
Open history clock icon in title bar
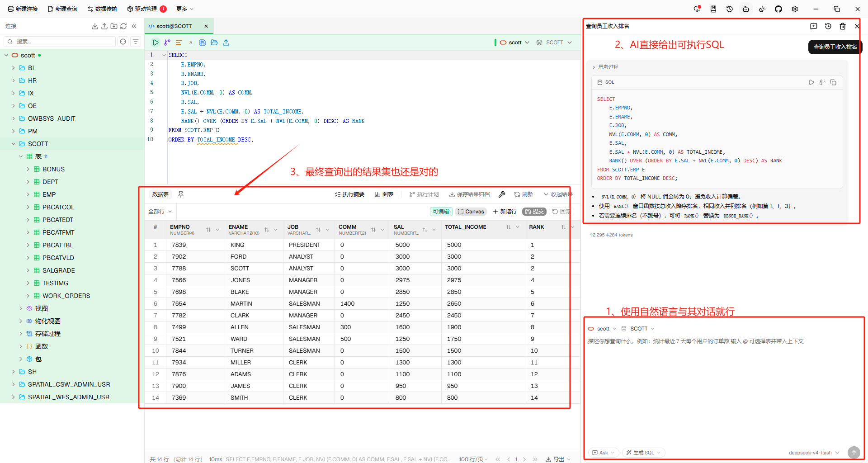[x=730, y=9]
